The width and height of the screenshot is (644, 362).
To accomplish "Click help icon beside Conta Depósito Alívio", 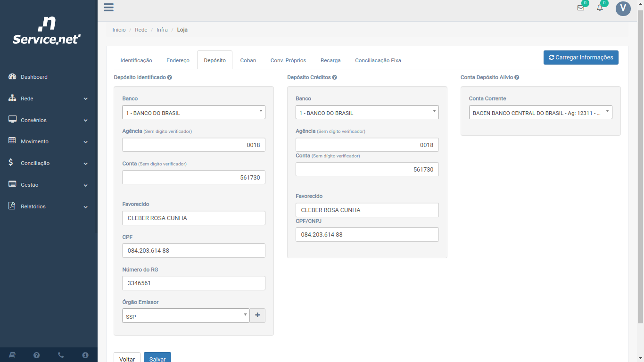I will 517,77.
